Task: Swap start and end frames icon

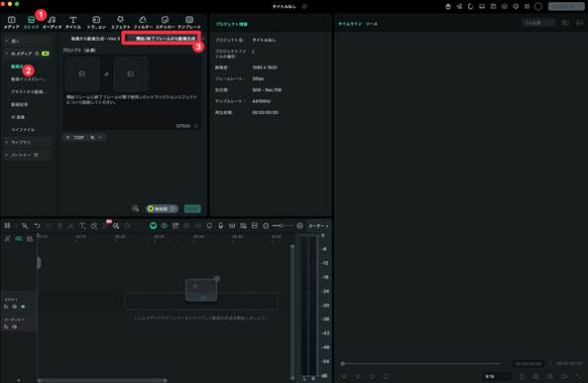Action: (x=106, y=74)
